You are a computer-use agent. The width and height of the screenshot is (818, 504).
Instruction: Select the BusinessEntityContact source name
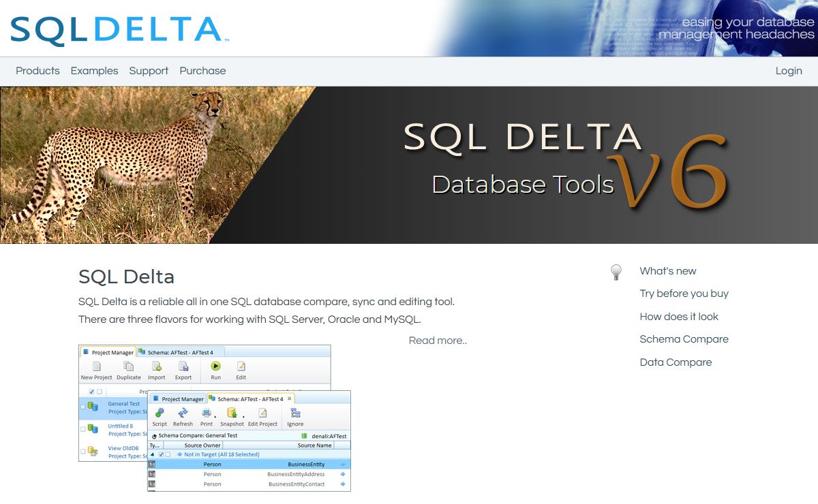point(297,484)
